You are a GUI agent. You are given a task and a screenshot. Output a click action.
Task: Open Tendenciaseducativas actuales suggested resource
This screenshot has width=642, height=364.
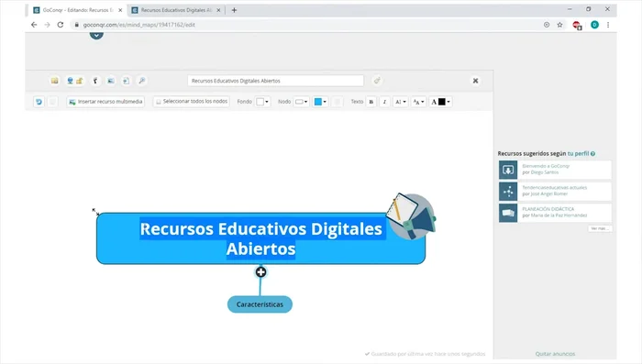pyautogui.click(x=555, y=191)
